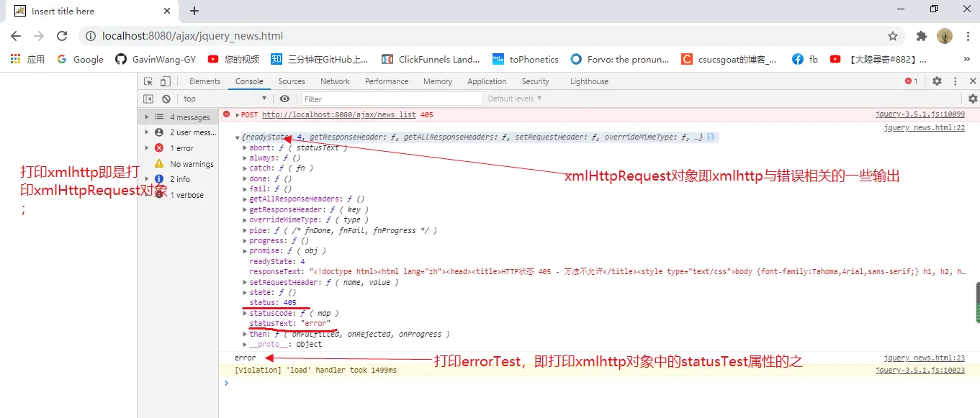980x418 pixels.
Task: Expand the 4 messages group
Action: (x=147, y=117)
